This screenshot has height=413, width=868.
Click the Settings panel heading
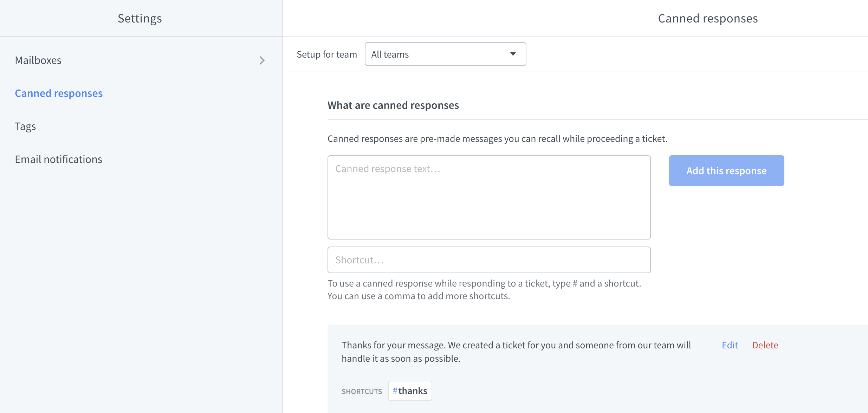tap(140, 18)
